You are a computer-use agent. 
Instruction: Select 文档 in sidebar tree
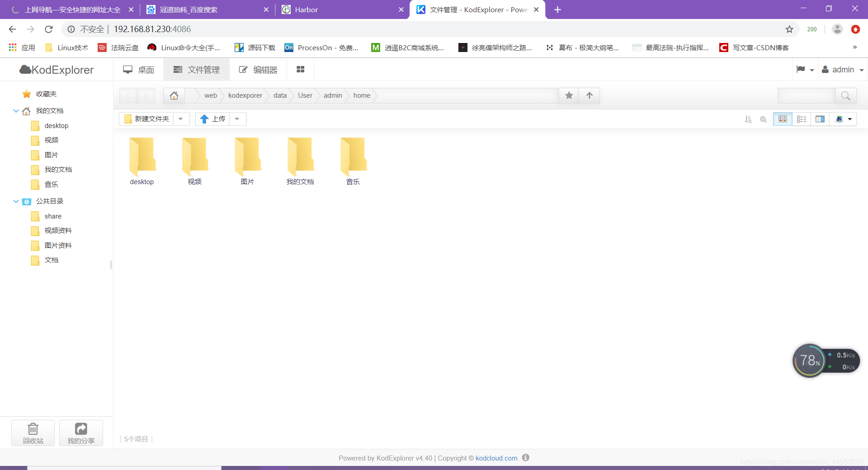45,260
